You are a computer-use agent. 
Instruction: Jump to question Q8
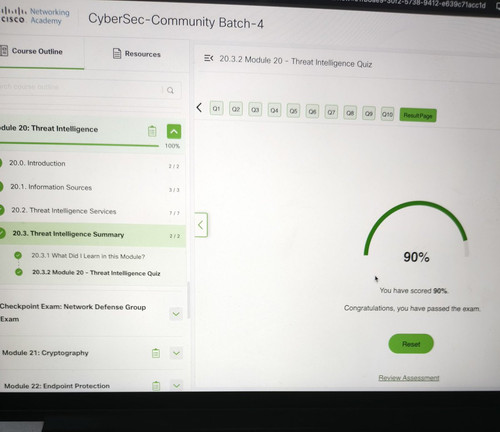(x=350, y=113)
